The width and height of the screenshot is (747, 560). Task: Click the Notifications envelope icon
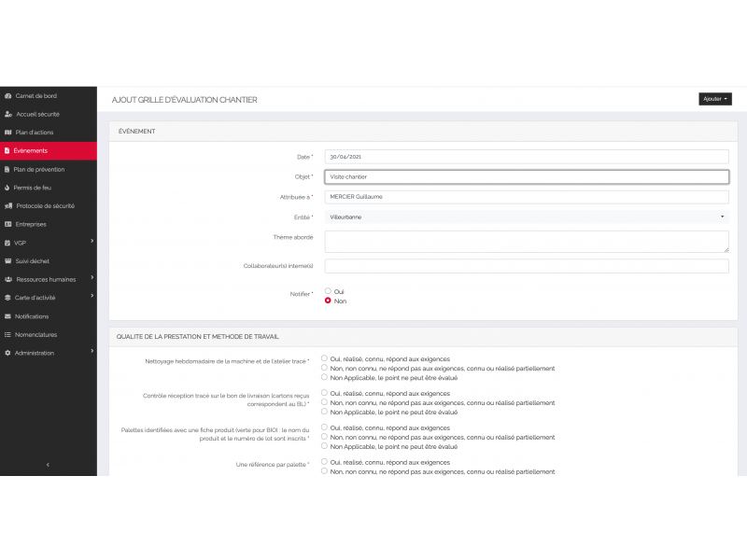coord(8,316)
